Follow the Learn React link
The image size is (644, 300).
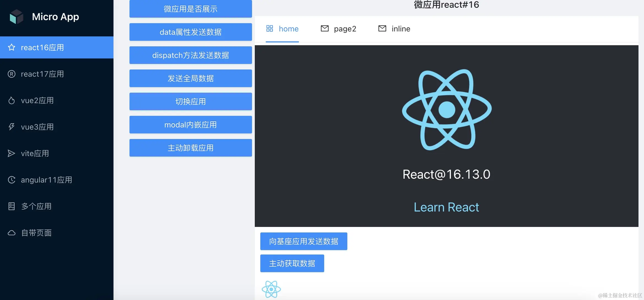(x=446, y=207)
